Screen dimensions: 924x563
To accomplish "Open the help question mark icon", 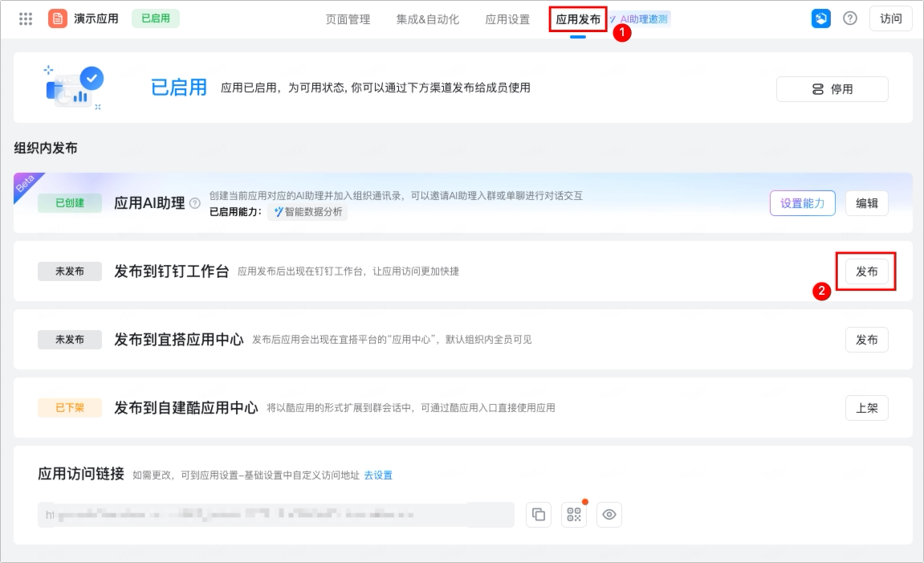I will pyautogui.click(x=850, y=18).
